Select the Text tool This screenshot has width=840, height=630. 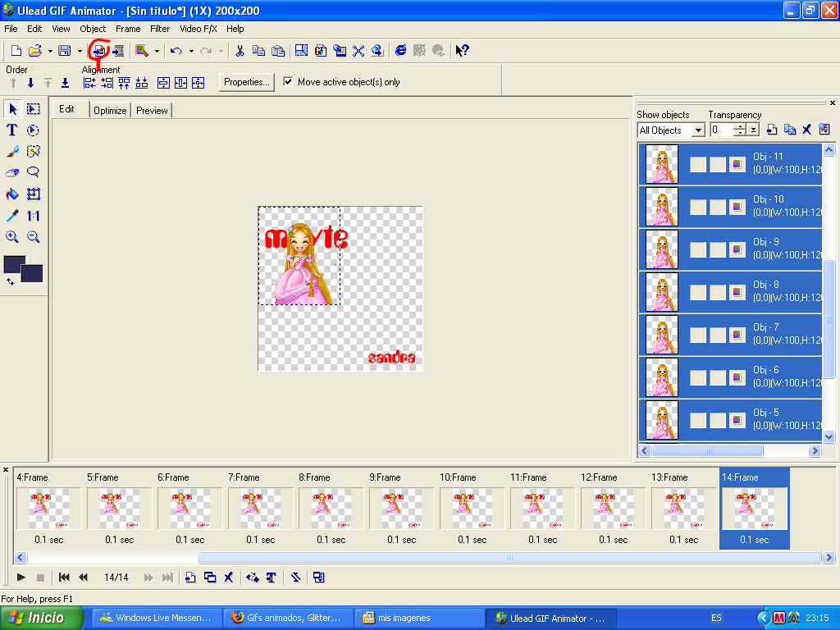click(11, 130)
